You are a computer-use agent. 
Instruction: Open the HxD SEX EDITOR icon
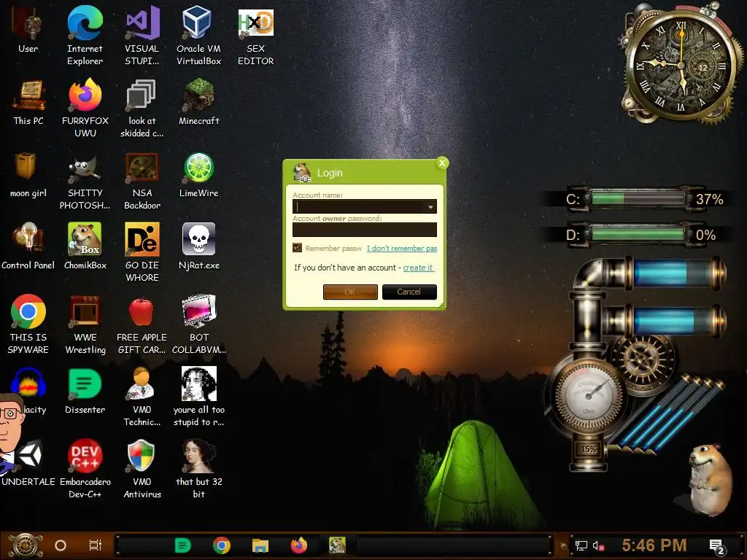click(x=256, y=35)
